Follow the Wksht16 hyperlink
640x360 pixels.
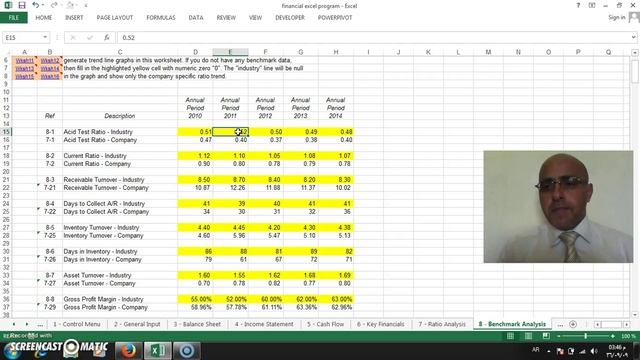click(50, 76)
